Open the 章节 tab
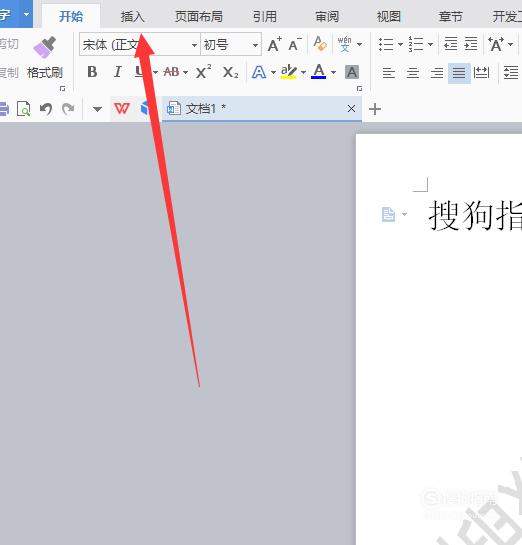 [450, 16]
